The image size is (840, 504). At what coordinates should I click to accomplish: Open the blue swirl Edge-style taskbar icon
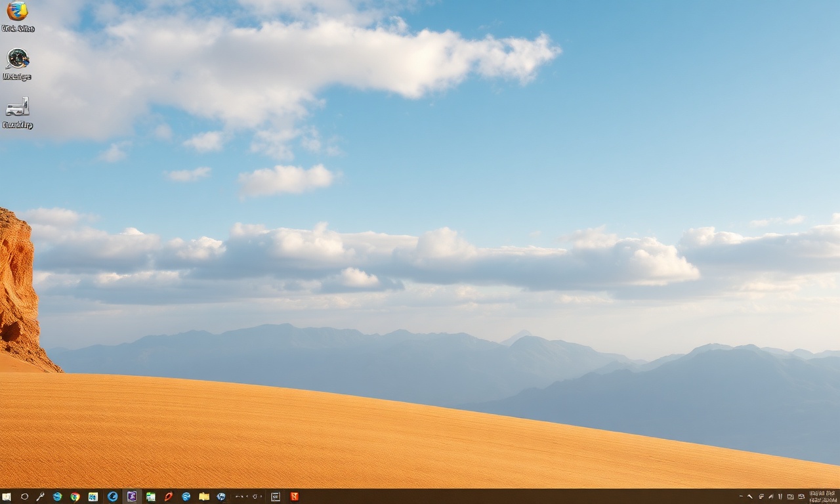pos(112,497)
